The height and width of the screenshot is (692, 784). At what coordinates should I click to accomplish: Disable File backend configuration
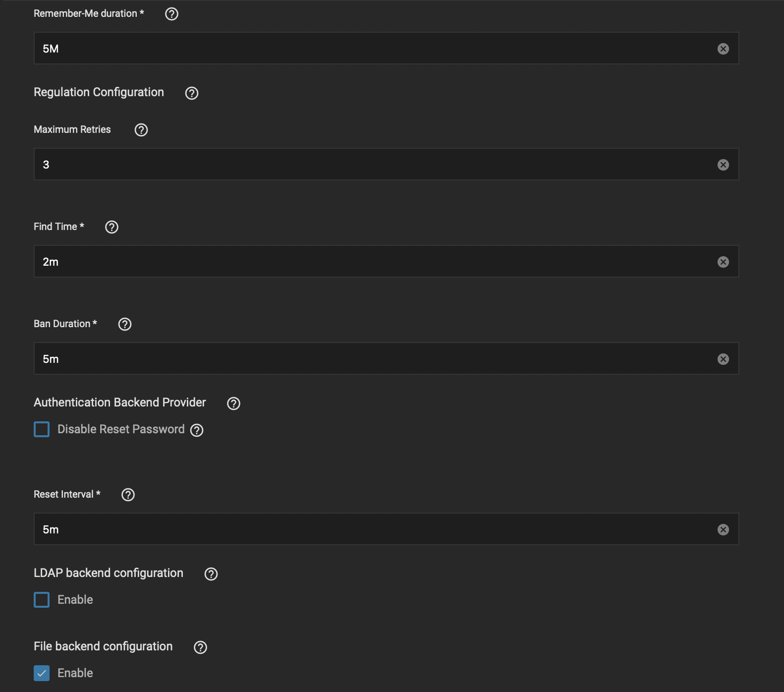42,673
